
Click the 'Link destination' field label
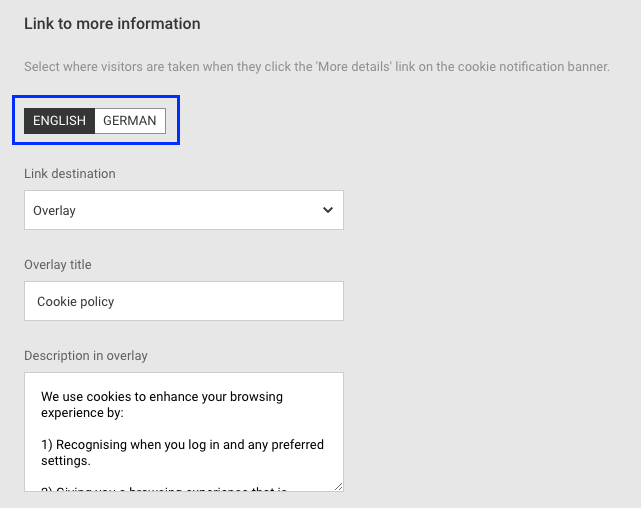70,173
